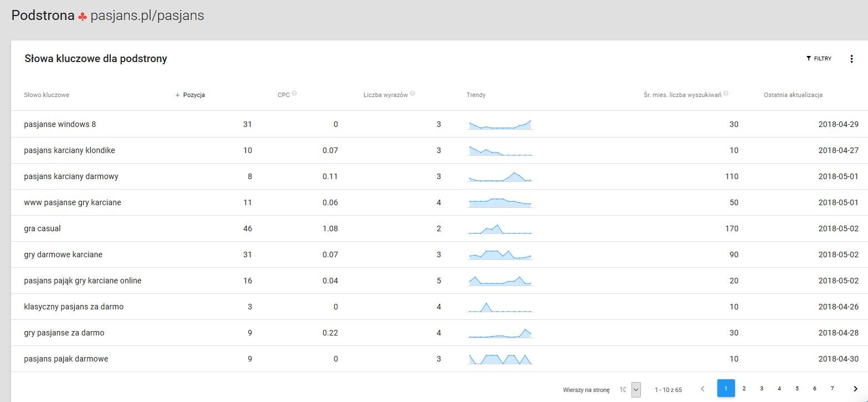This screenshot has width=868, height=402.
Task: Select page 2 in pagination
Action: pos(744,389)
